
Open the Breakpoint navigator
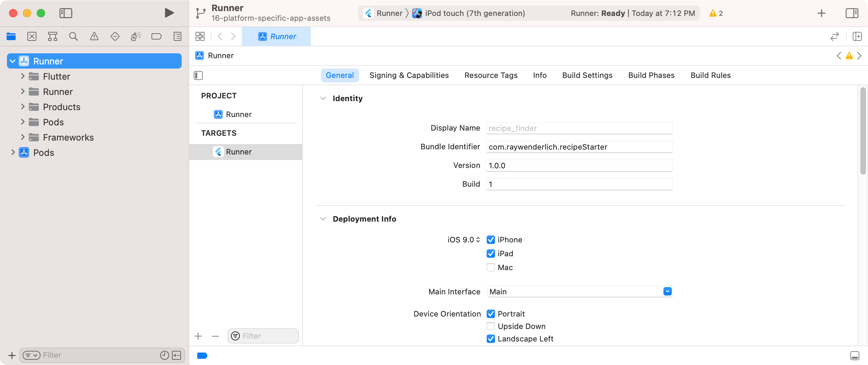click(x=157, y=36)
